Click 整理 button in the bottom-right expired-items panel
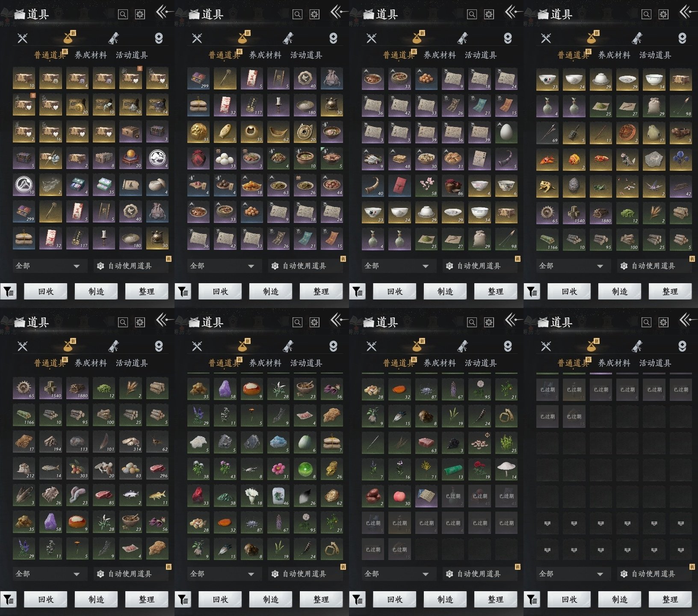 [670, 599]
